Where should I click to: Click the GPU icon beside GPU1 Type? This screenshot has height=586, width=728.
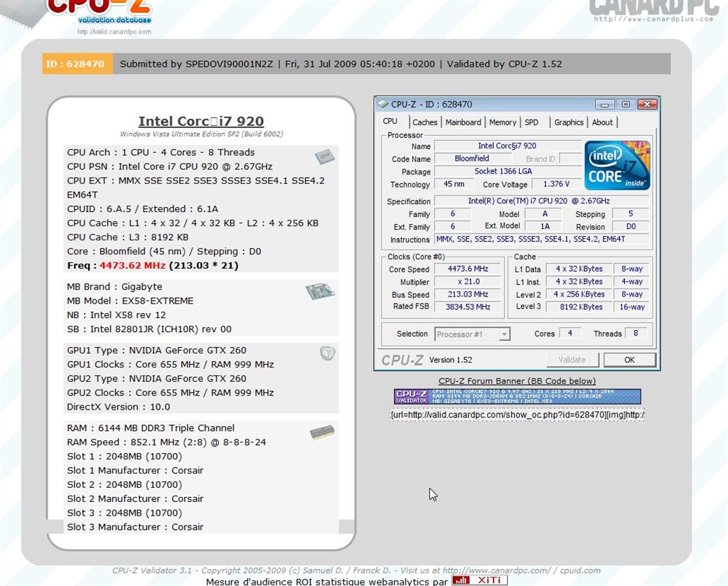pos(327,353)
